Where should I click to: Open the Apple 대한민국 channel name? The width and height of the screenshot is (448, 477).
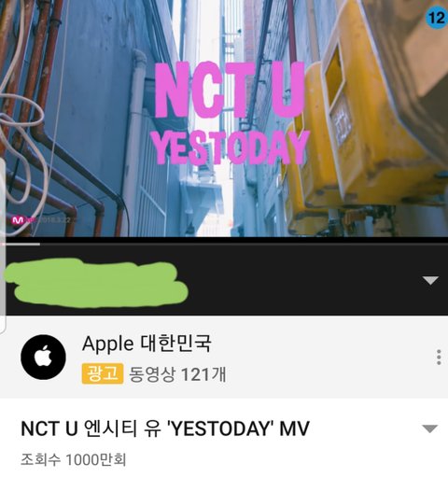point(147,344)
